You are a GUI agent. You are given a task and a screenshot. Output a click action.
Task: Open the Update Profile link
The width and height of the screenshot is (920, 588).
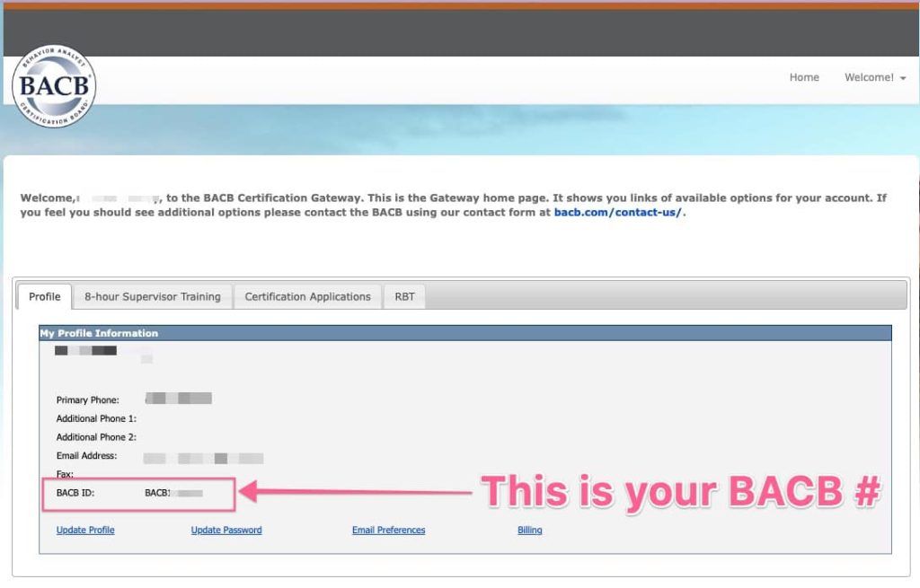[84, 530]
